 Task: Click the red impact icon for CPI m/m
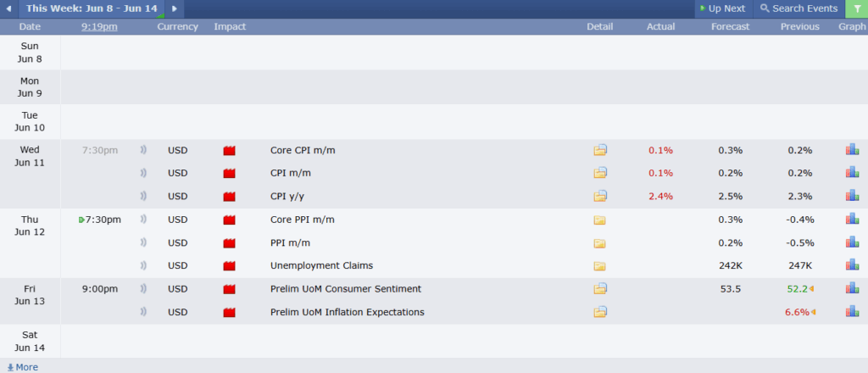(229, 173)
